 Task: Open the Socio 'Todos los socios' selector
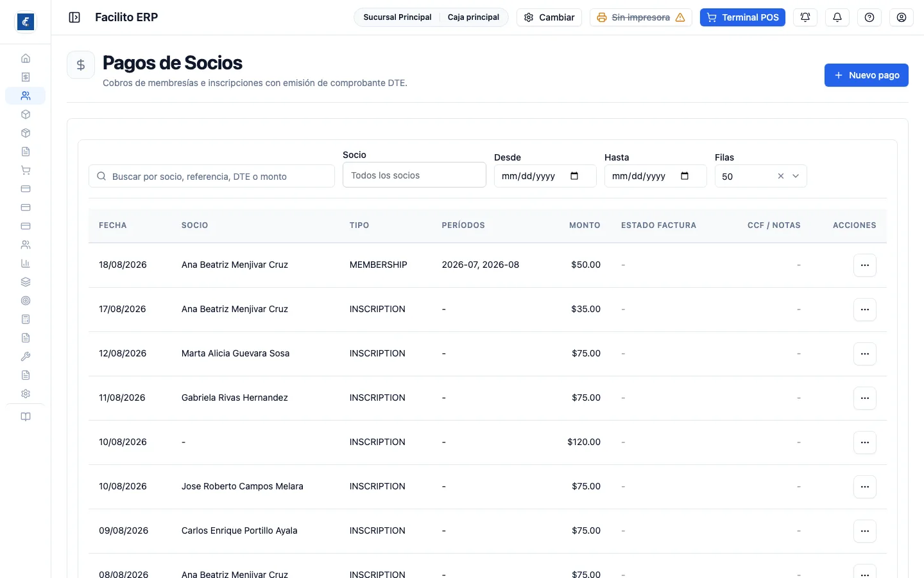pos(415,175)
